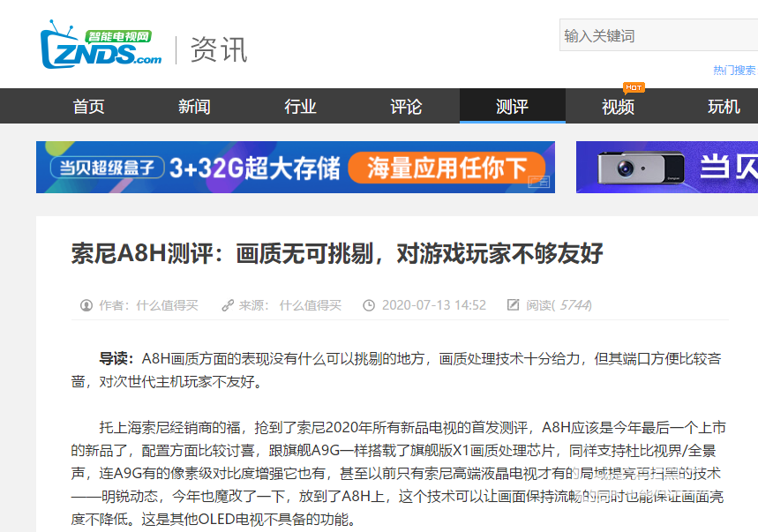This screenshot has height=532, width=758.
Task: Focus the 输入关键词 search field
Action: click(x=659, y=35)
